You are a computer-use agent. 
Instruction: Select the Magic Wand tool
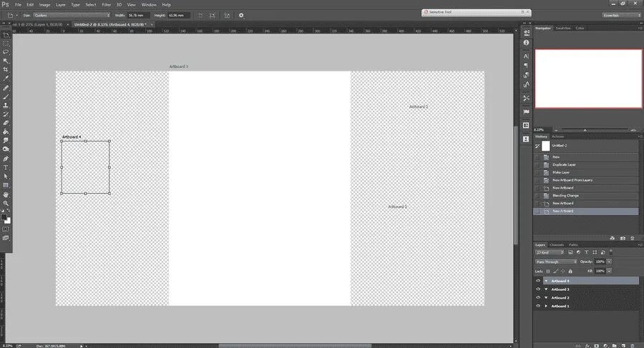[6, 61]
